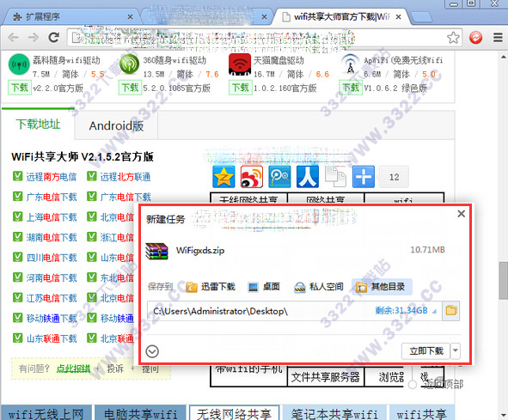
Task: Click the ApWiFi antenna icon
Action: 350,64
